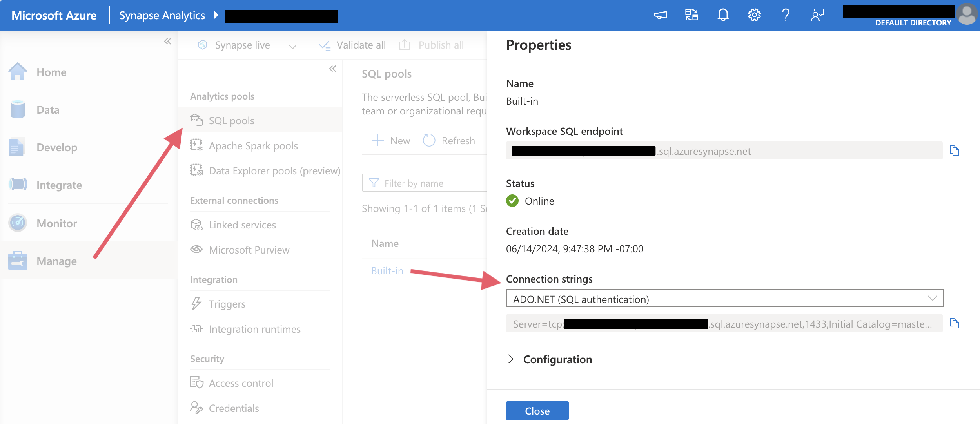Click the Data Explorer pools icon
This screenshot has width=980, height=424.
196,170
